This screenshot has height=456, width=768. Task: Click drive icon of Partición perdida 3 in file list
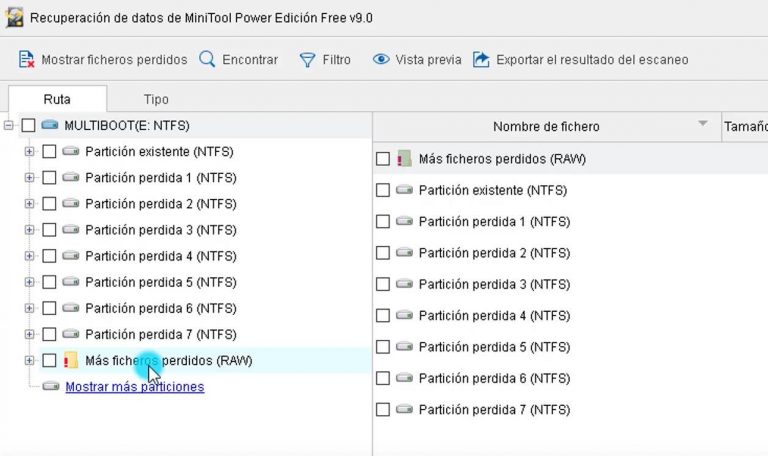(404, 284)
